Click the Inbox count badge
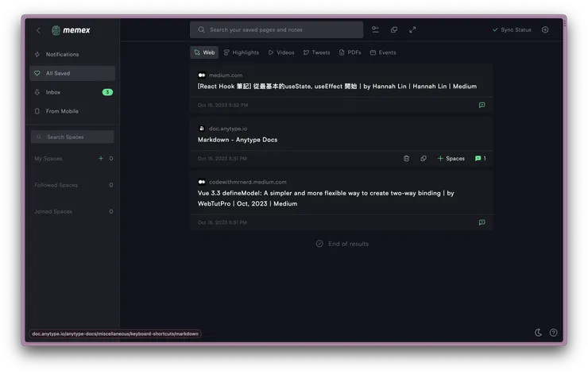588x374 pixels. pos(107,92)
